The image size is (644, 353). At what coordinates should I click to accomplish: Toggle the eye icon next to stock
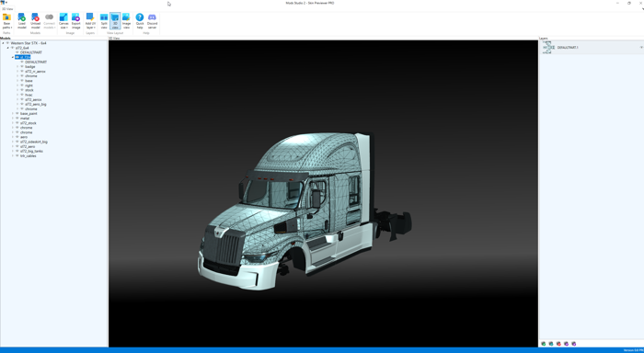pyautogui.click(x=22, y=90)
